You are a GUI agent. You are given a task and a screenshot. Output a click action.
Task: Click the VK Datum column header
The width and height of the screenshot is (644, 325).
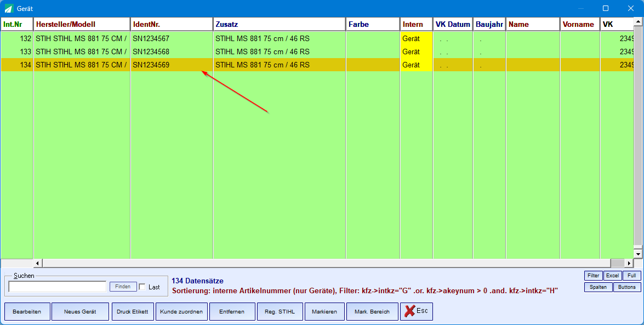(x=453, y=24)
